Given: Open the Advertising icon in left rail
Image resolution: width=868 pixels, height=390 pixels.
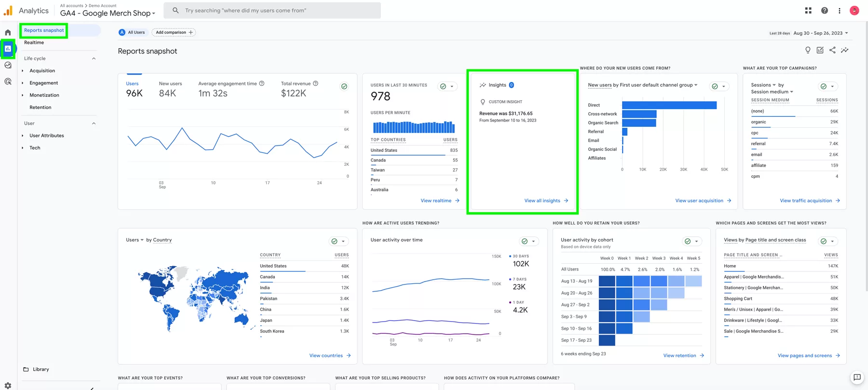Looking at the screenshot, I should tap(8, 81).
